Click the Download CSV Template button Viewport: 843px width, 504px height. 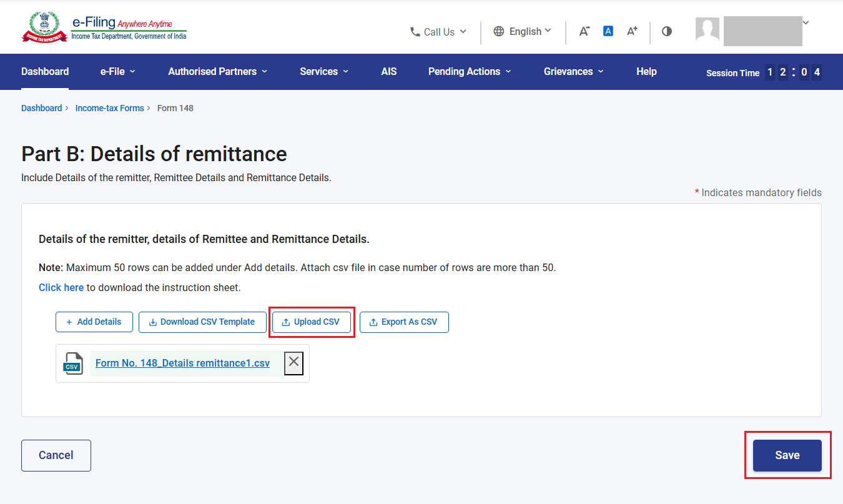pos(202,322)
